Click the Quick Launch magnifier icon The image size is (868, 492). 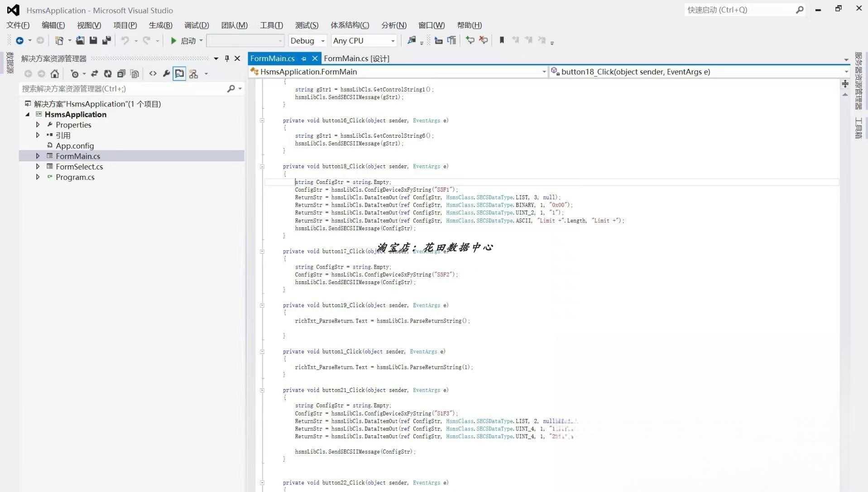pos(800,10)
